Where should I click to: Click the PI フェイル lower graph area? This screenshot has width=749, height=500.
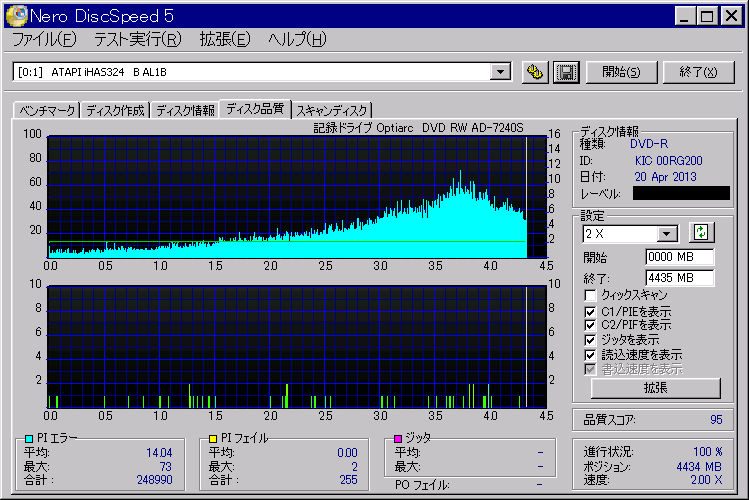pyautogui.click(x=297, y=347)
